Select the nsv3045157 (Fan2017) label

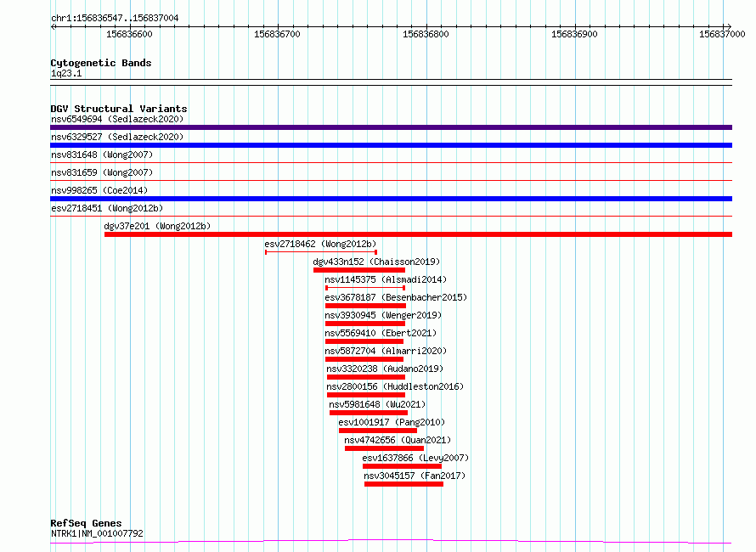(x=415, y=476)
